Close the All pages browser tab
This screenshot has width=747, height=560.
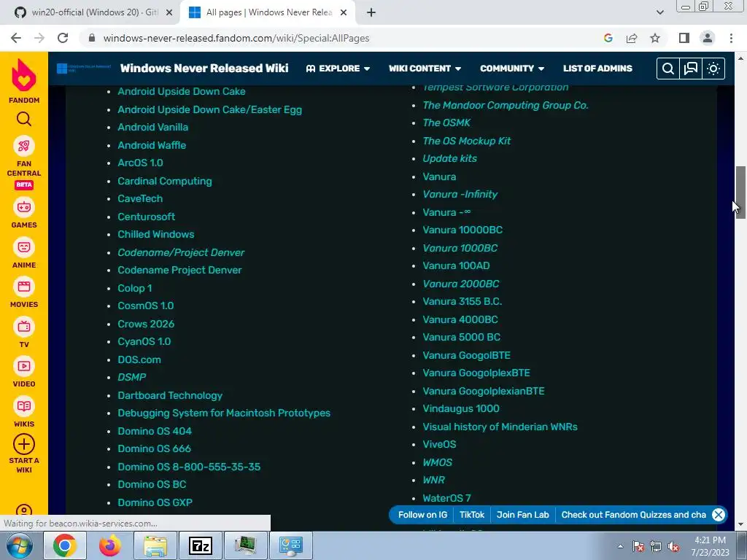[344, 12]
